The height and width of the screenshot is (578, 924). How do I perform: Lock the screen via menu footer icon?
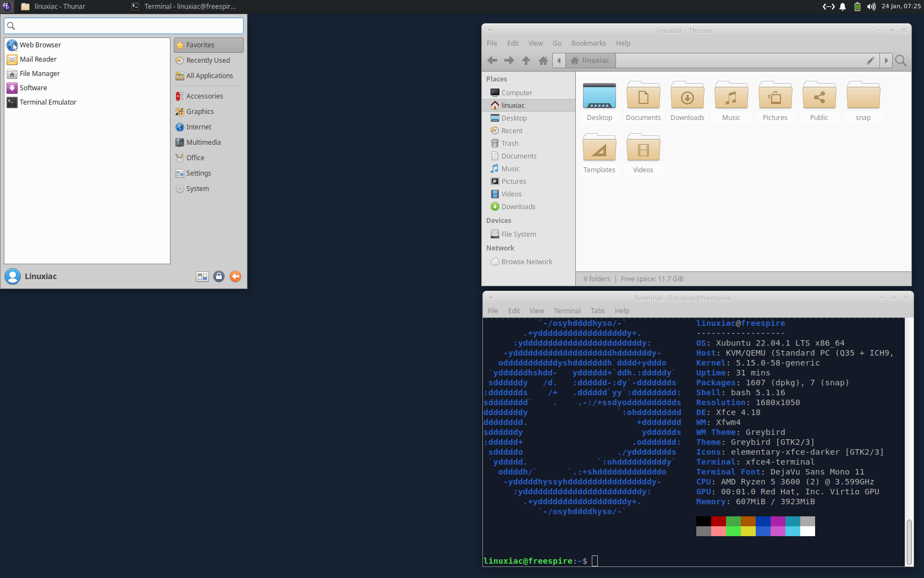point(219,276)
